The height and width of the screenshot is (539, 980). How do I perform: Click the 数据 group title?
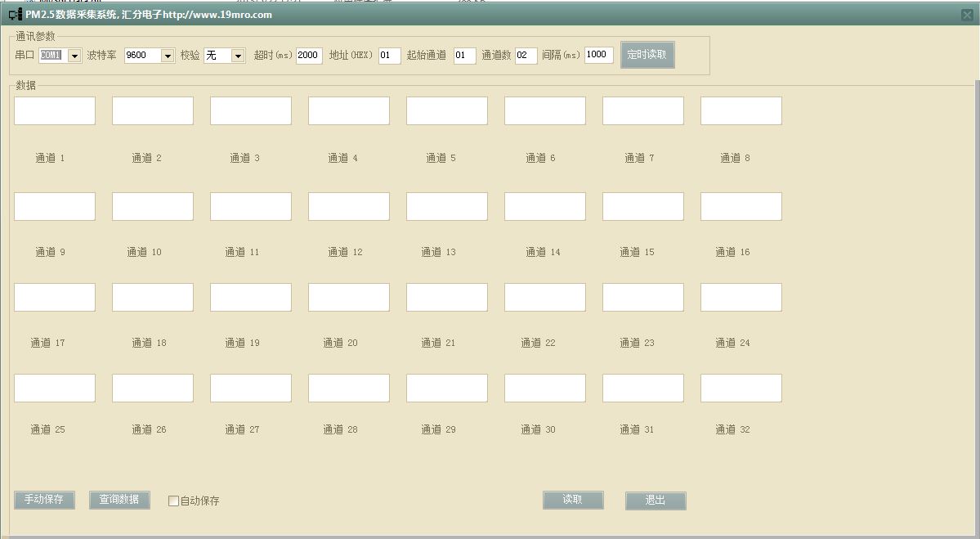[x=25, y=86]
